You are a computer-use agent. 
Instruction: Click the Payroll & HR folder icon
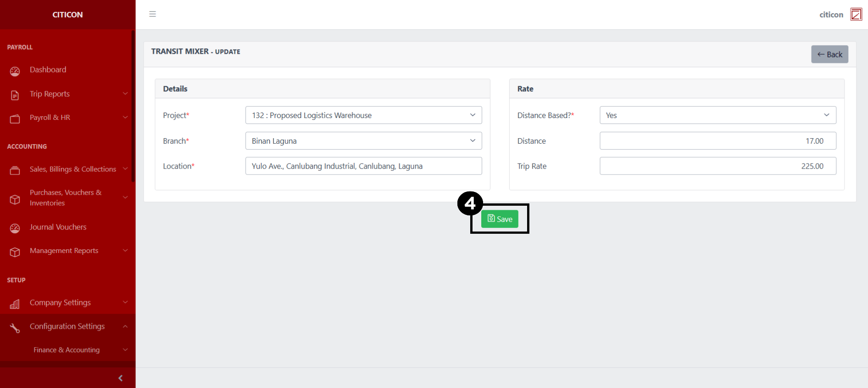[x=15, y=119]
